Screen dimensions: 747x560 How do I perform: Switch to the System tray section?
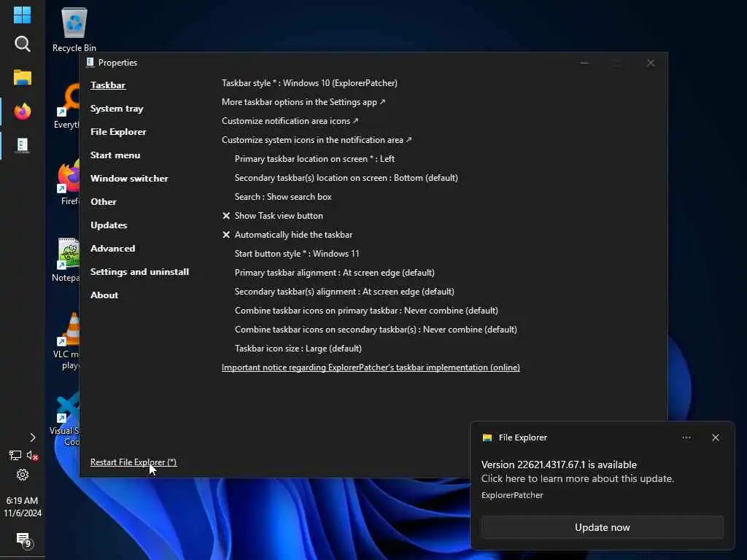(x=117, y=109)
